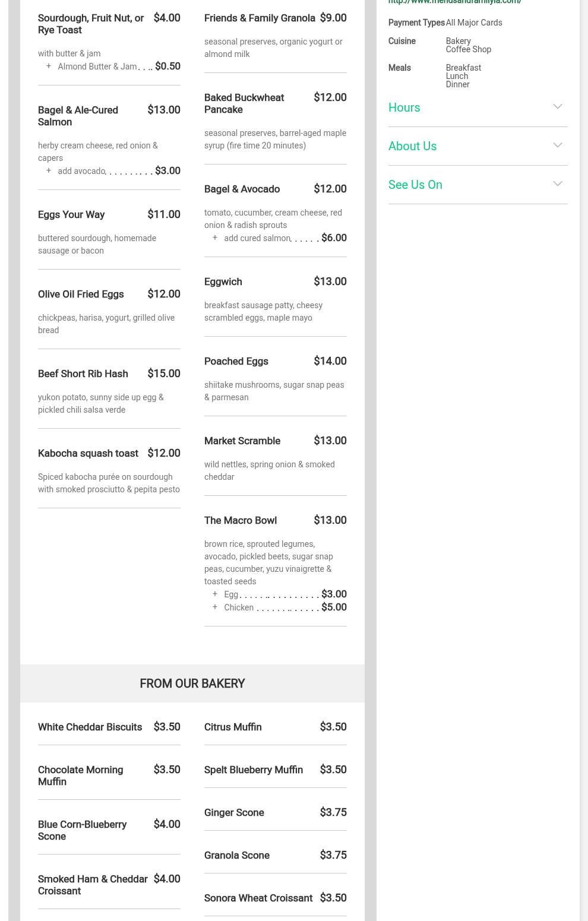Select Kabocha squash toast item title
The image size is (588, 921).
pos(88,453)
